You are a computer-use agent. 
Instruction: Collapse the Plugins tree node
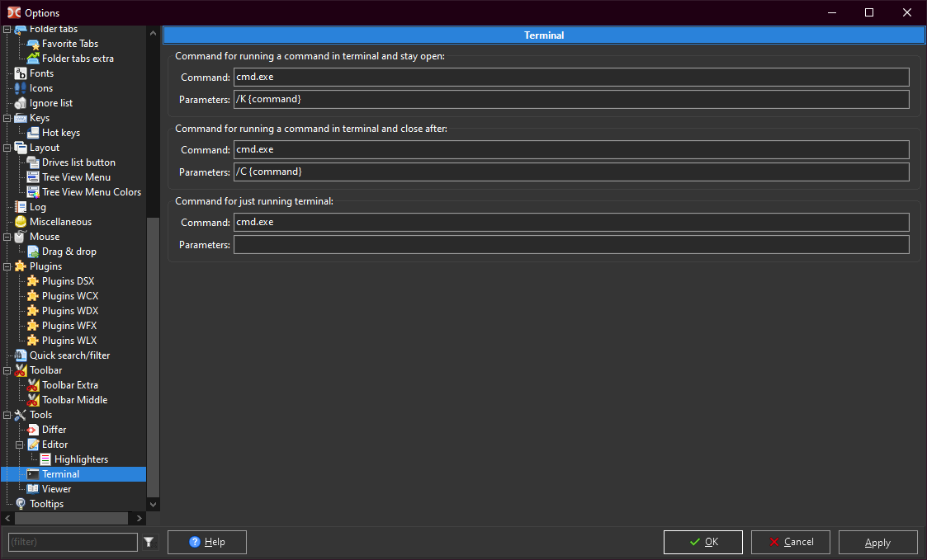coord(8,266)
